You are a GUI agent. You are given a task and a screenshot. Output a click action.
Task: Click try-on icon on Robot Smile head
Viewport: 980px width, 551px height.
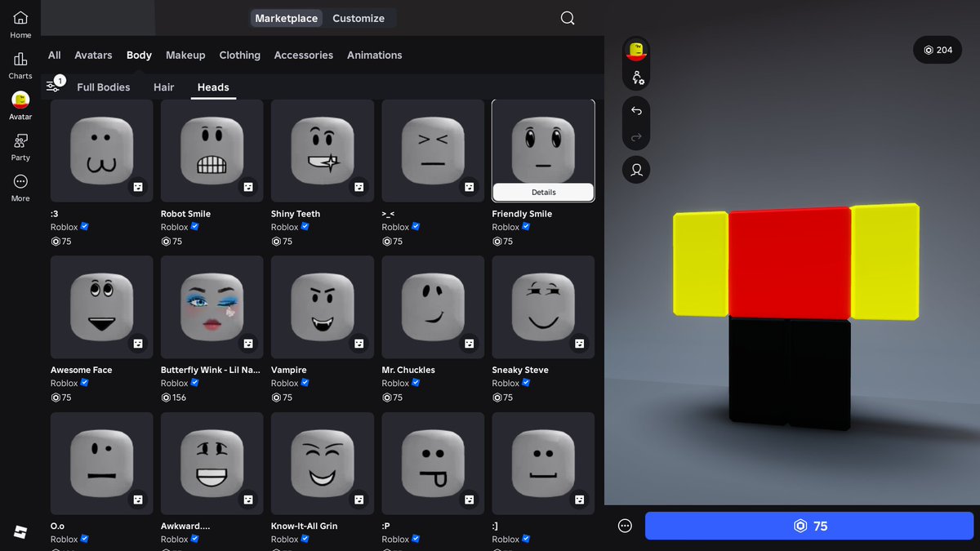[x=248, y=187]
